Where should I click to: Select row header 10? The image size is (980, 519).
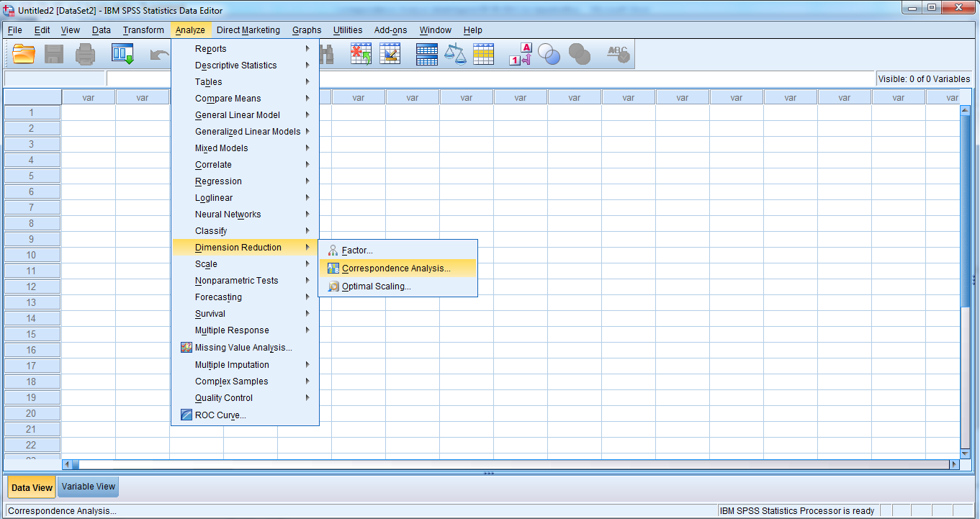(x=32, y=255)
